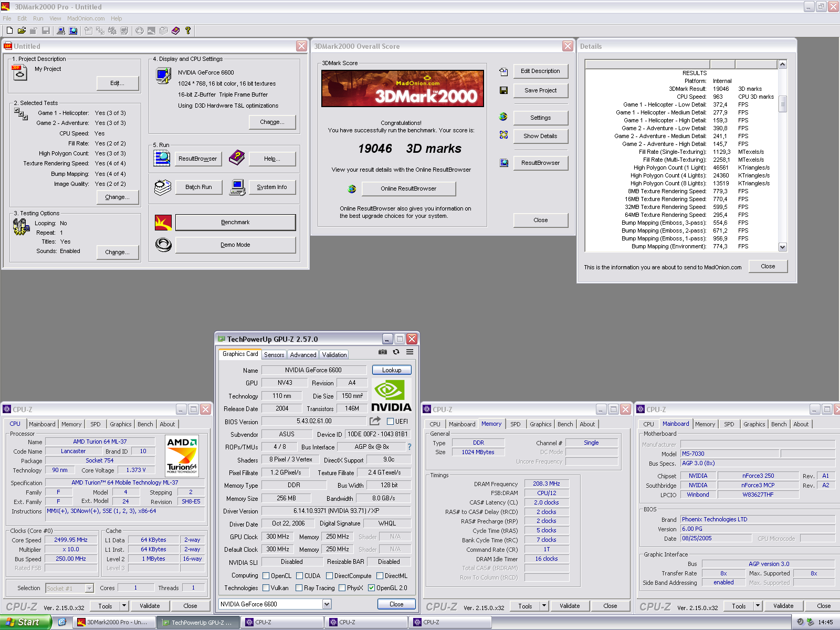This screenshot has width=840, height=630.
Task: Click the New Project toolbar icon
Action: tap(9, 31)
